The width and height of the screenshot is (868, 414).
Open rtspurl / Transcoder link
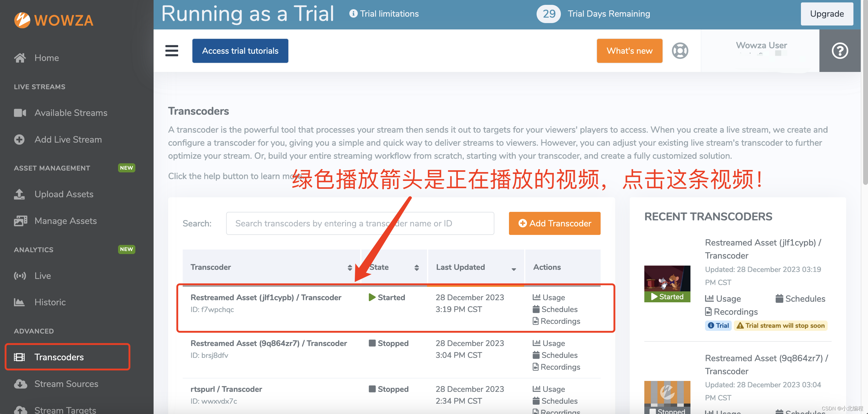pos(226,389)
